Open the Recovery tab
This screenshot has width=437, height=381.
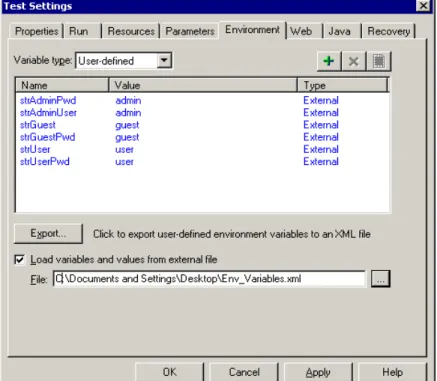(x=389, y=31)
